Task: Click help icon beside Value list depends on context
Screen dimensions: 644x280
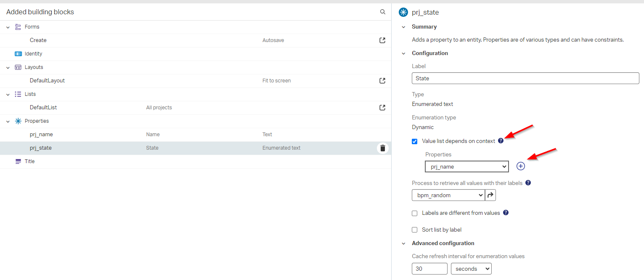Action: [x=501, y=141]
